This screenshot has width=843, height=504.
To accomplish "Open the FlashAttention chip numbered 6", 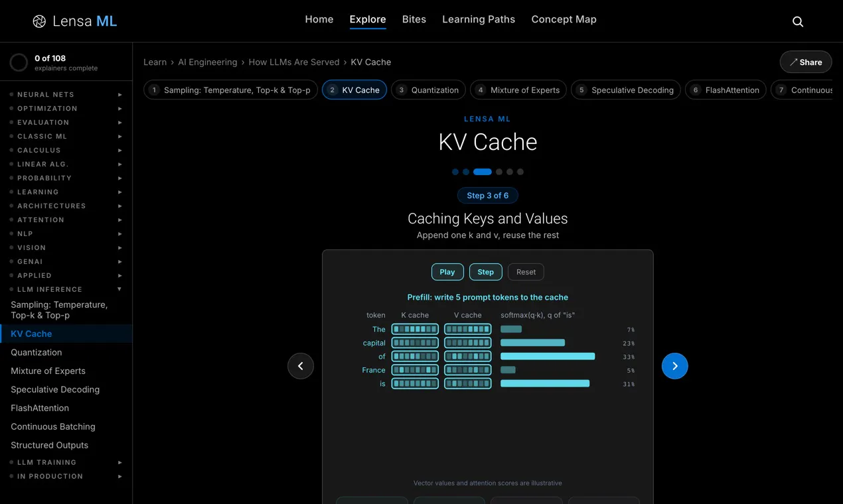I will click(x=726, y=90).
